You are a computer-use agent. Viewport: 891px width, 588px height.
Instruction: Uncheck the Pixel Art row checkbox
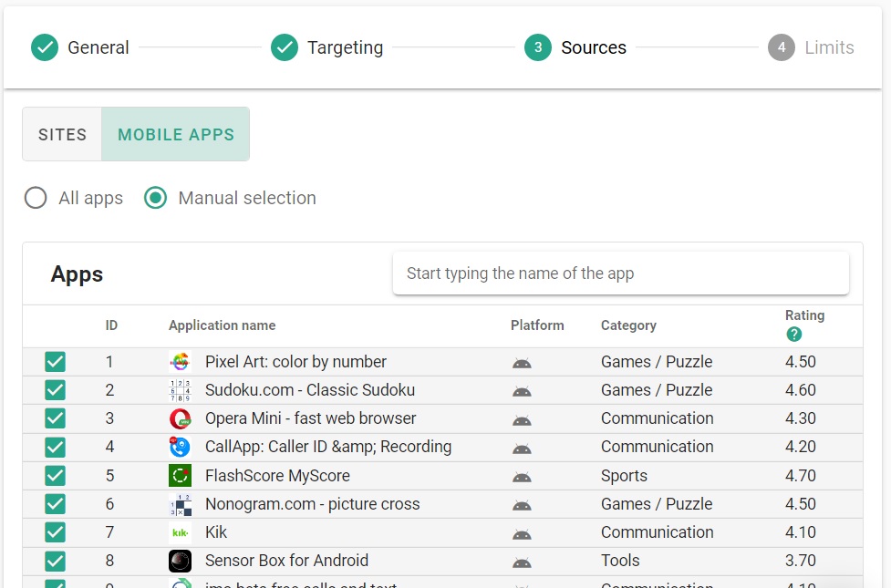[x=55, y=361]
